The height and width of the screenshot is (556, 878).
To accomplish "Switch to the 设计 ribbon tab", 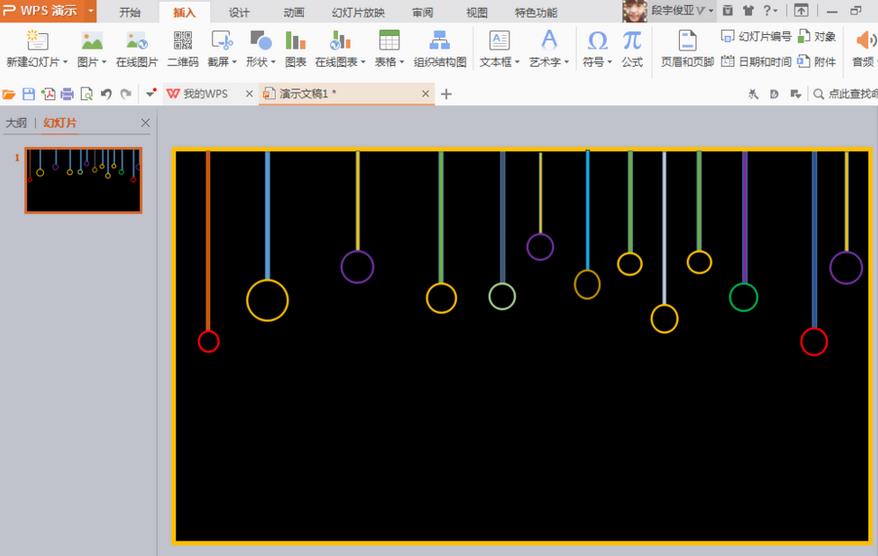I will [239, 12].
